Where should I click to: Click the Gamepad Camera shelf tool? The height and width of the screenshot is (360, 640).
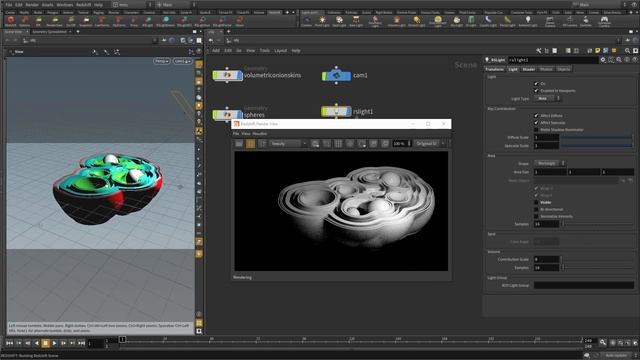tap(604, 21)
